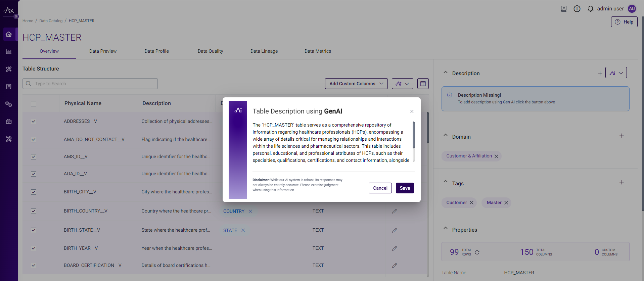
Task: Toggle the select-all header checkbox
Action: click(x=34, y=104)
